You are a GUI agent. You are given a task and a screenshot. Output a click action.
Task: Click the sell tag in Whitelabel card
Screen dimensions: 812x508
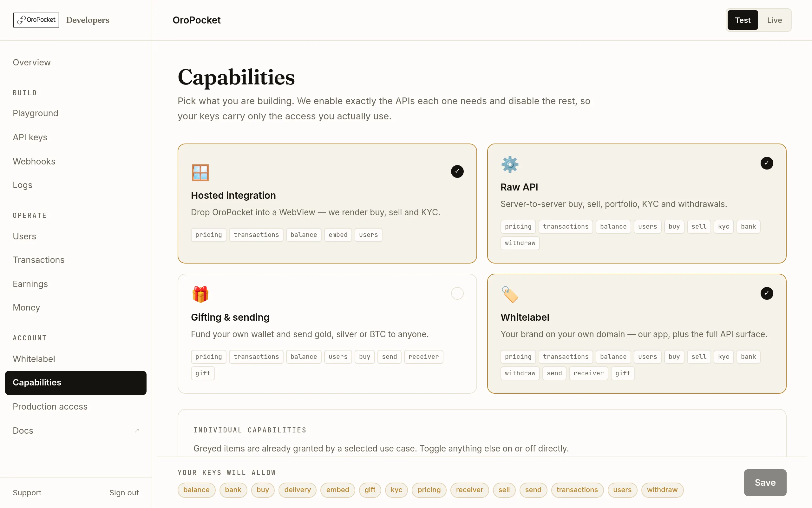699,357
